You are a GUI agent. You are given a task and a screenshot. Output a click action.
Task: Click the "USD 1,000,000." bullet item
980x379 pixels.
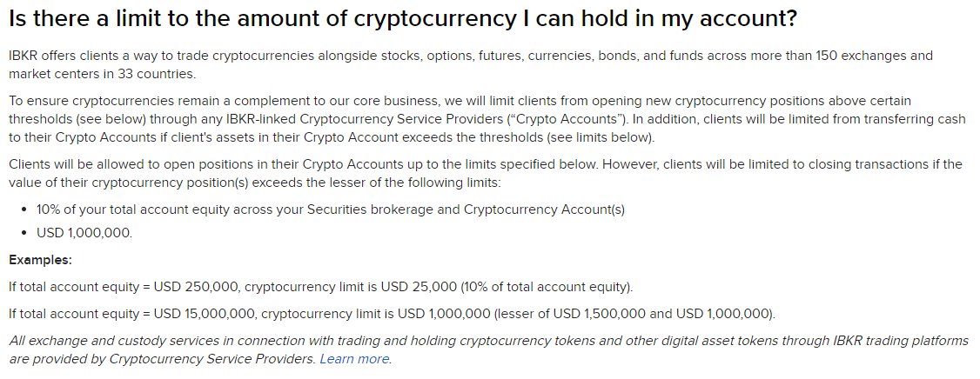pos(84,233)
